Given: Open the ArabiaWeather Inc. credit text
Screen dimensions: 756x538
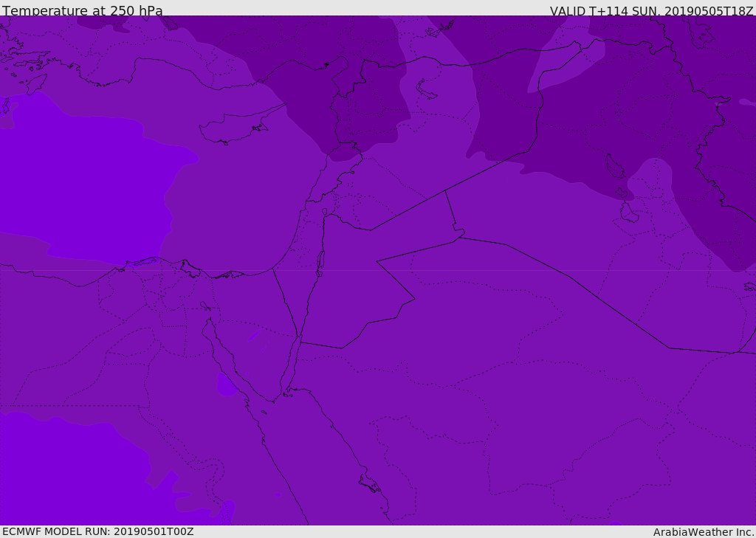Looking at the screenshot, I should (x=703, y=531).
